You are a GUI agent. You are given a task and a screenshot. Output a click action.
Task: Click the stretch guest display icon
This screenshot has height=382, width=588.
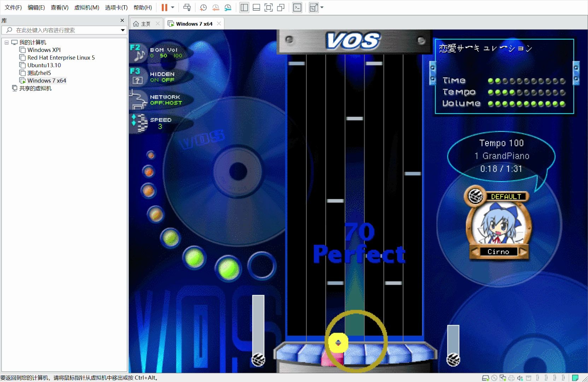click(x=313, y=7)
